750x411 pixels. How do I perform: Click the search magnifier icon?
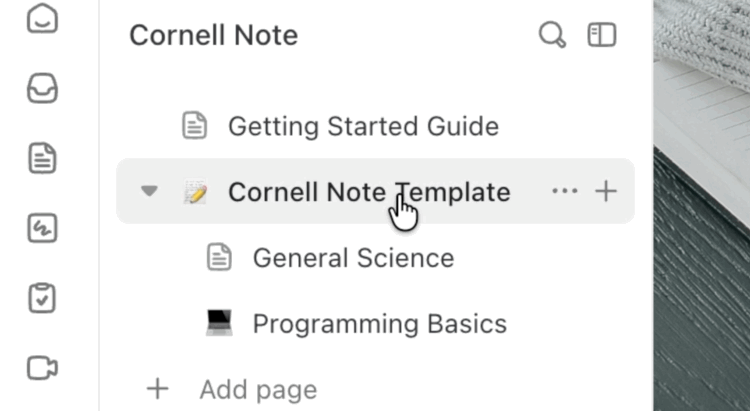click(x=552, y=35)
